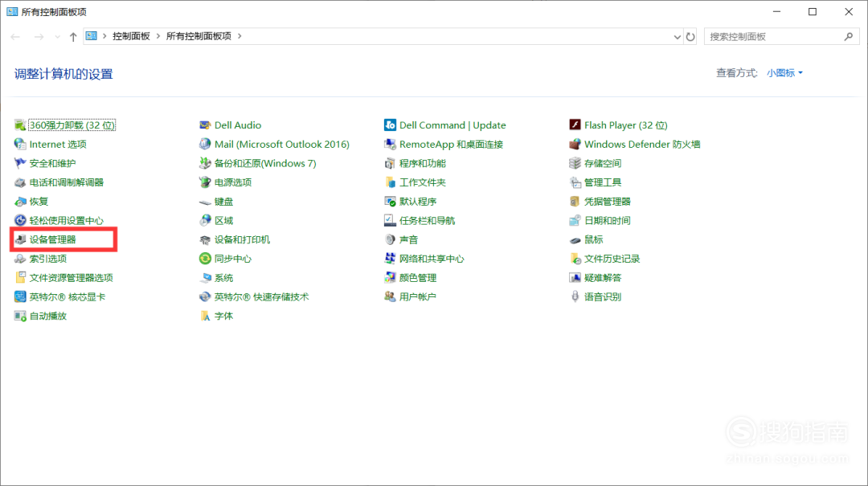Click the Dell Command Update icon

pyautogui.click(x=390, y=125)
